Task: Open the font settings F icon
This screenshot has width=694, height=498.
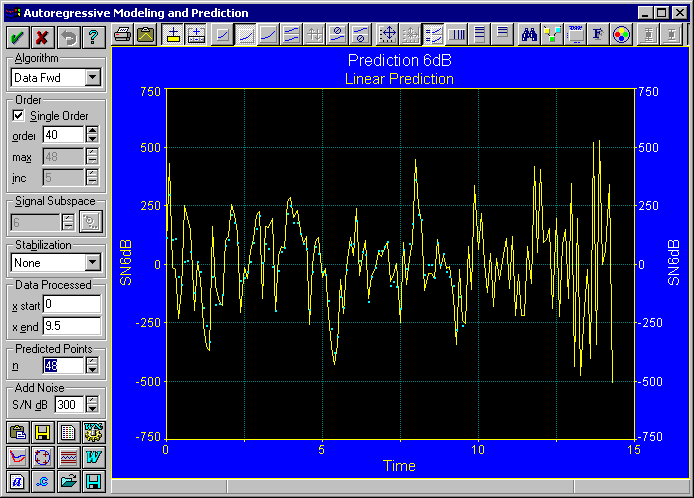Action: tap(598, 35)
